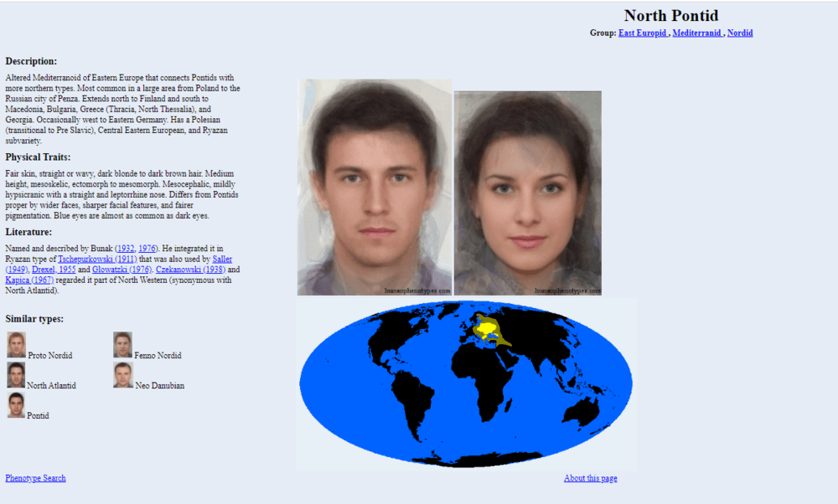Open Bunak's 1932 reference link
The width and height of the screenshot is (838, 504).
coord(125,249)
